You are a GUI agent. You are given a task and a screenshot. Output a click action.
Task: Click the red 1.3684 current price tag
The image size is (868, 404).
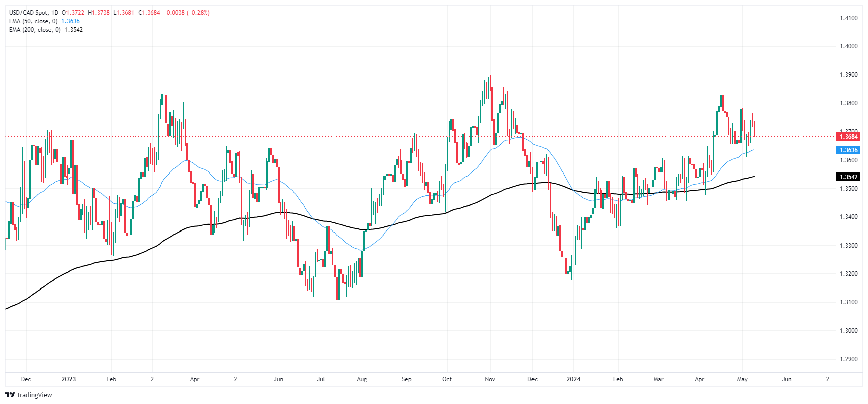point(848,137)
